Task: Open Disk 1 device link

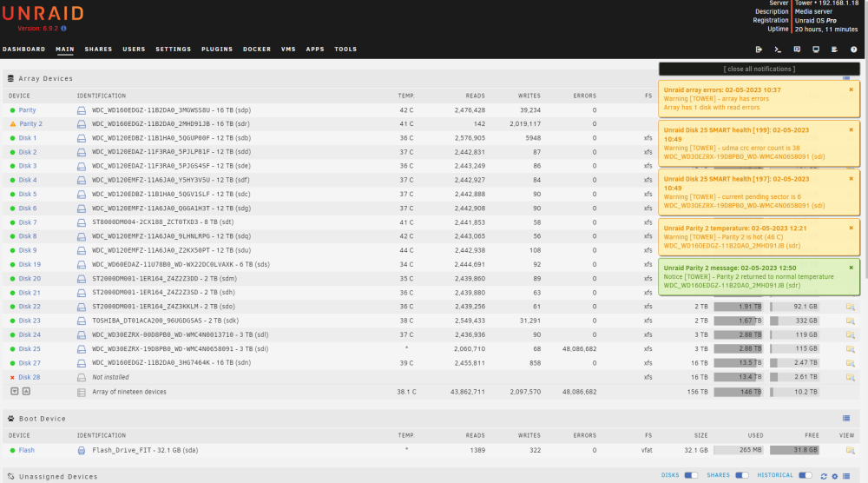Action: pos(28,138)
